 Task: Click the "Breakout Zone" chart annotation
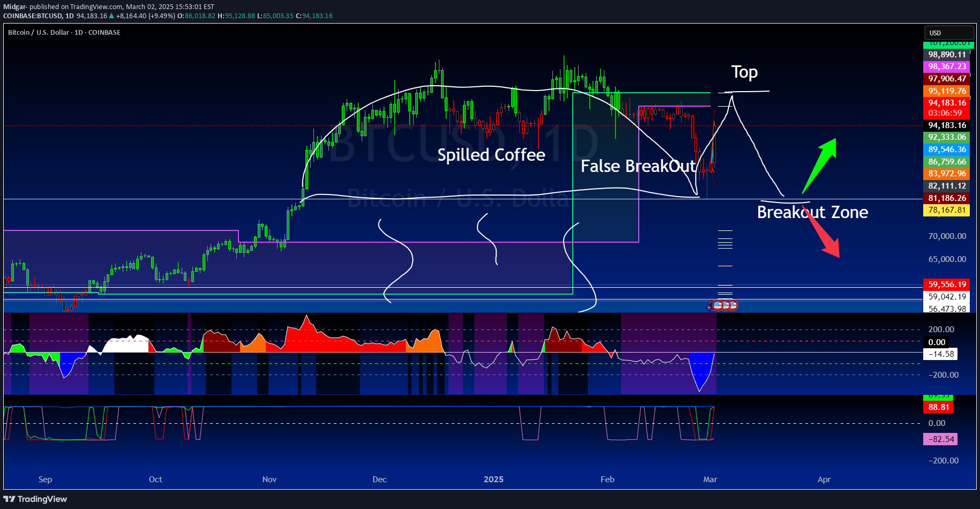coord(813,212)
